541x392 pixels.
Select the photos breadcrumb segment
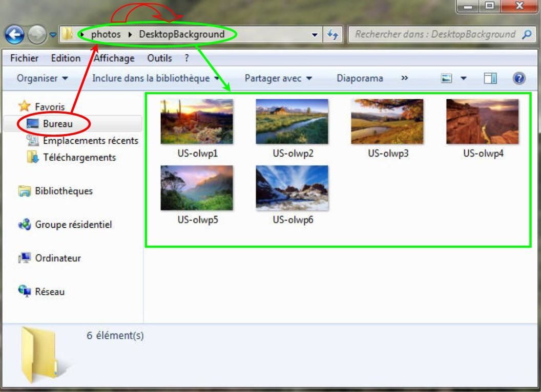106,34
